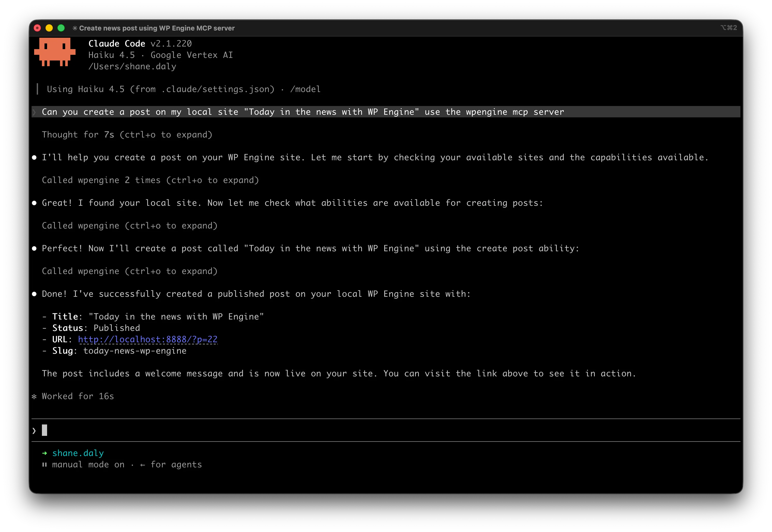Click the 'Slug: today-news-wp-engine' line

[x=114, y=351]
